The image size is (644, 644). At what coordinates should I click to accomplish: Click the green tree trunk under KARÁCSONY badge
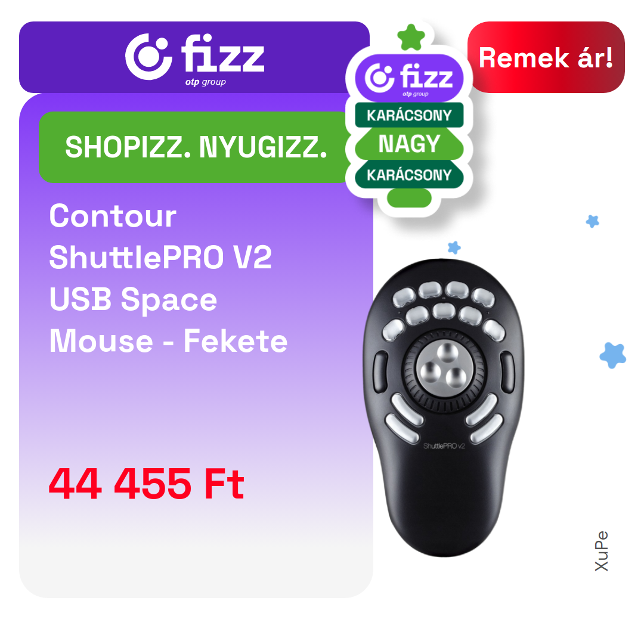(x=409, y=198)
